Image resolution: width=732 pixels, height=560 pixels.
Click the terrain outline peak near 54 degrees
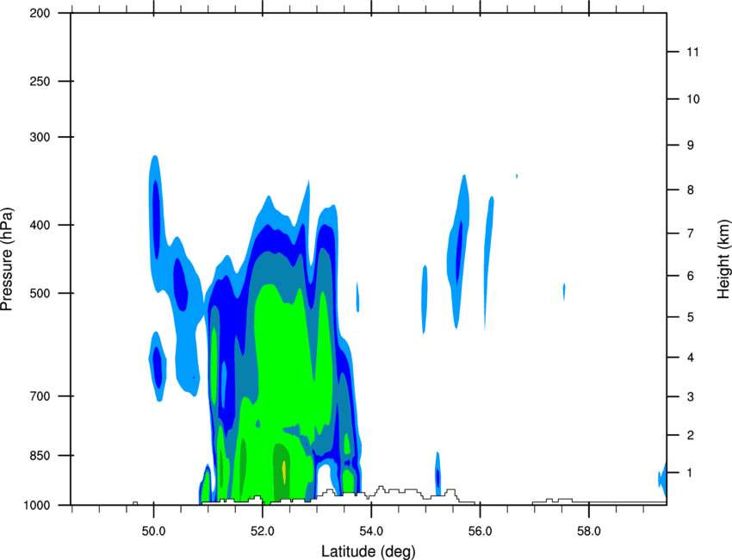coord(382,488)
